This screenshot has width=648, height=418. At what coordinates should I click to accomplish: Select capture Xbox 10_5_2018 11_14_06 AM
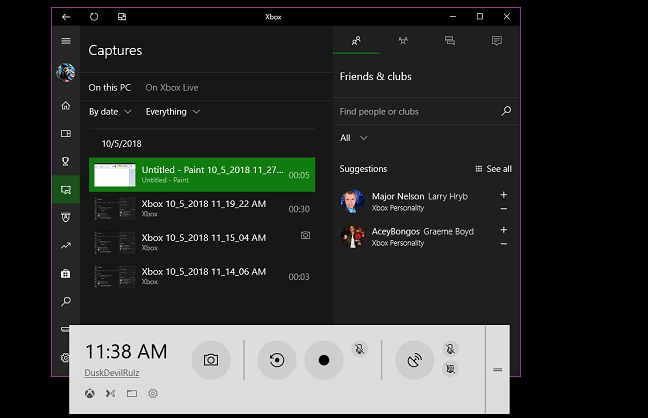click(202, 277)
